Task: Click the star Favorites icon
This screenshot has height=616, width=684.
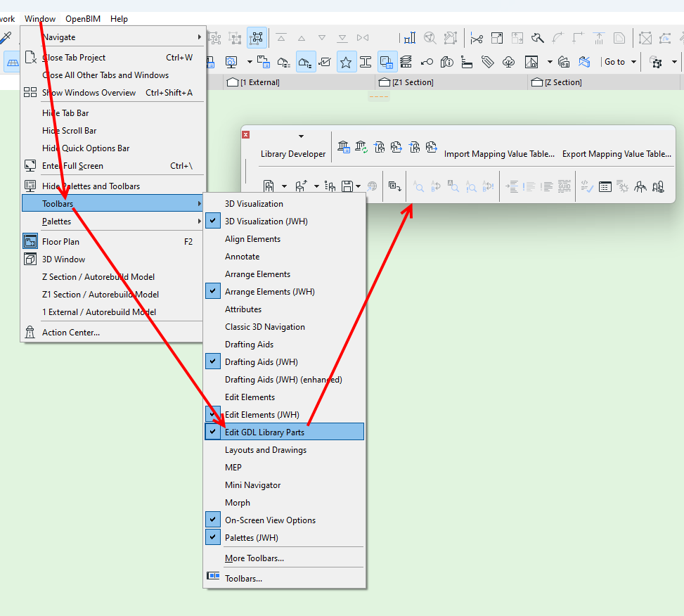Action: pyautogui.click(x=346, y=62)
